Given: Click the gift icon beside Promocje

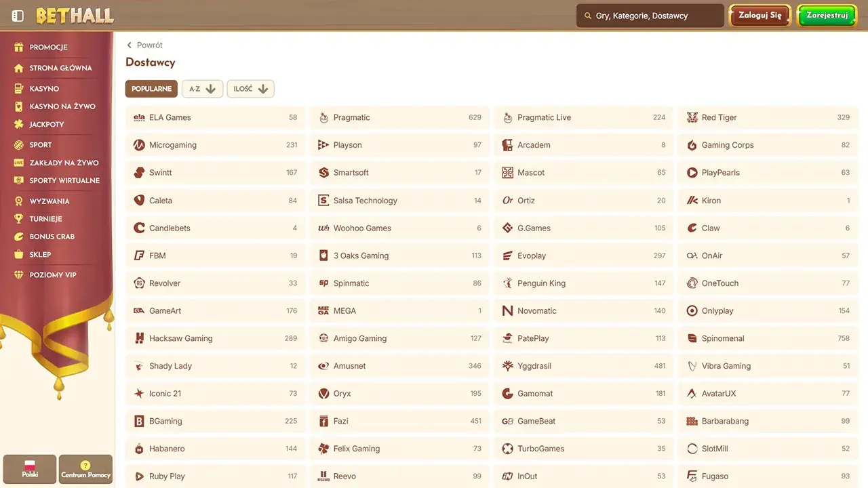Looking at the screenshot, I should (x=18, y=47).
